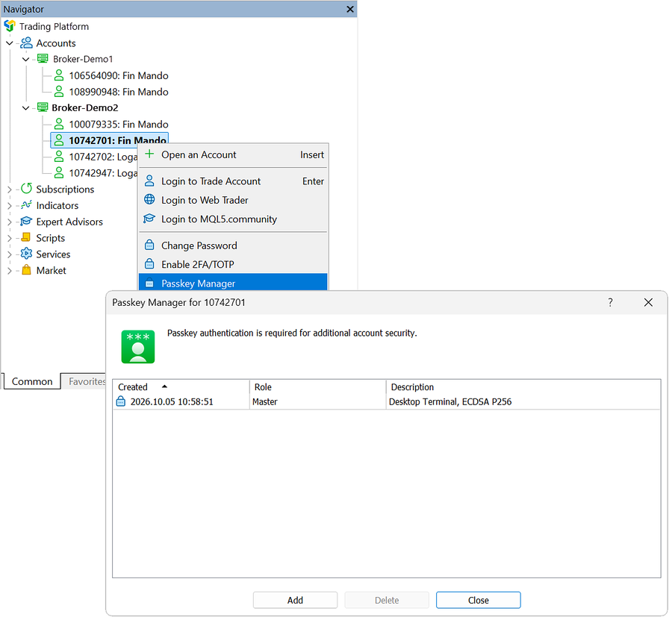Click the lock icon beside Change Password

(149, 245)
